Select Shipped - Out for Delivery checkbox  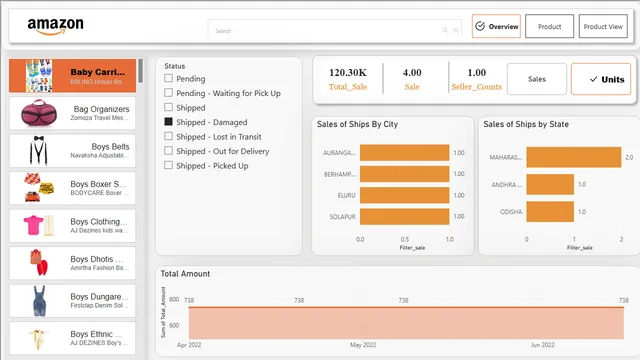click(x=168, y=151)
